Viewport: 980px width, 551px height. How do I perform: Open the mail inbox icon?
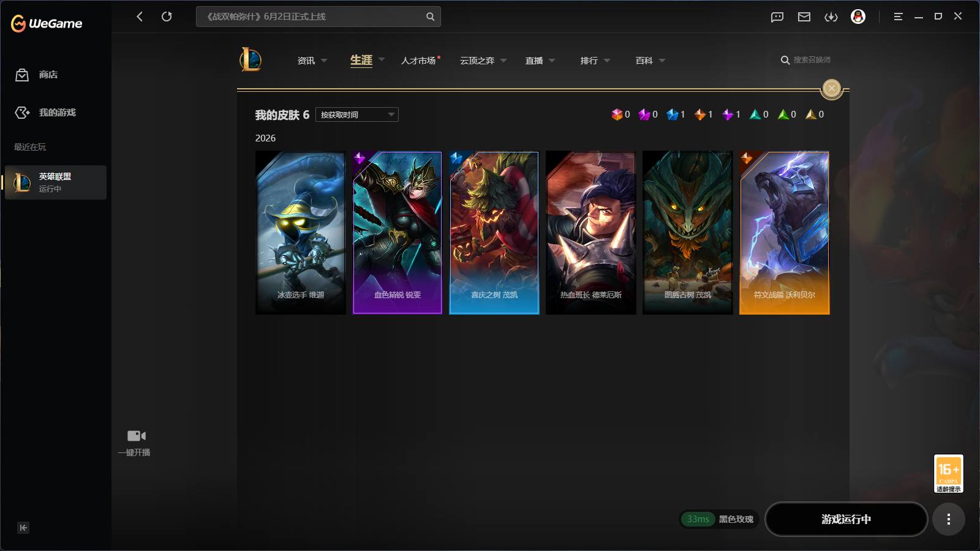804,17
